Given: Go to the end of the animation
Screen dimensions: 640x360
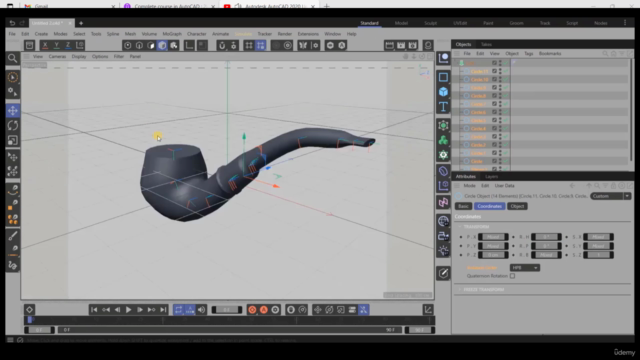Looking at the screenshot, I should [x=163, y=310].
